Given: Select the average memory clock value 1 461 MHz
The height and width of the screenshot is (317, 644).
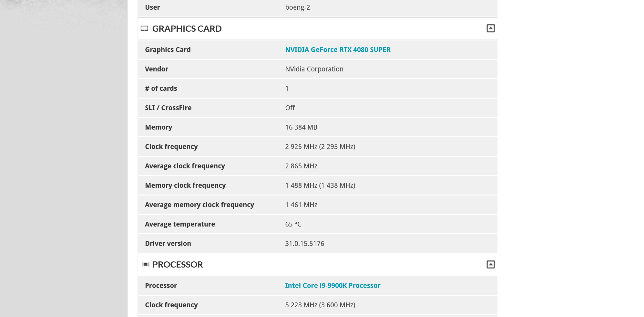Looking at the screenshot, I should click(301, 205).
